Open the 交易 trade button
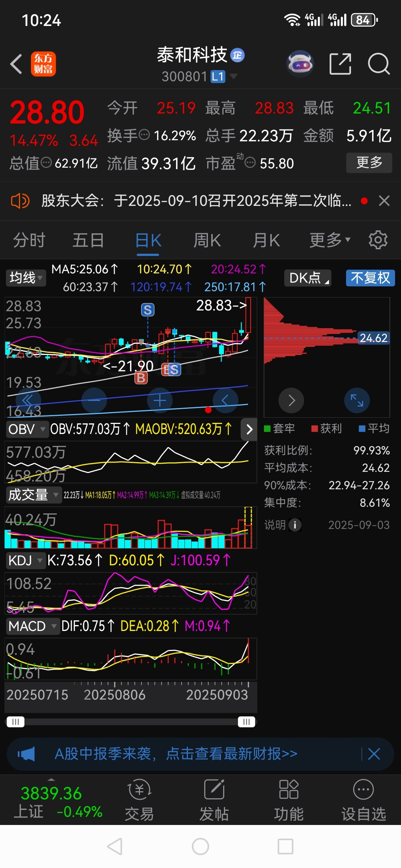 (139, 800)
